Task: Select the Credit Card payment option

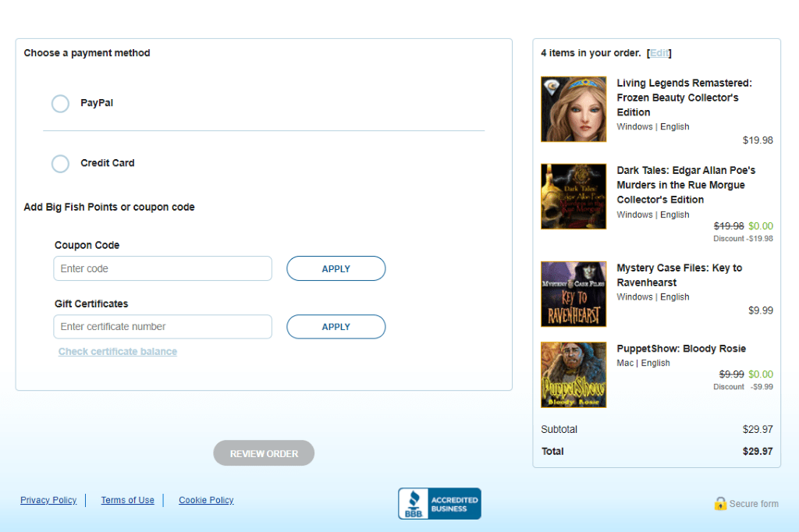Action: (x=60, y=164)
